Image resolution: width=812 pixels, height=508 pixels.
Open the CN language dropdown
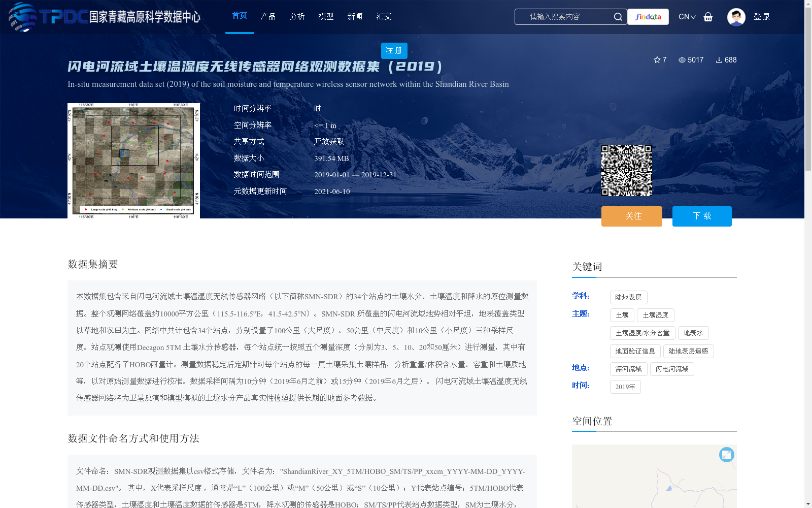687,17
